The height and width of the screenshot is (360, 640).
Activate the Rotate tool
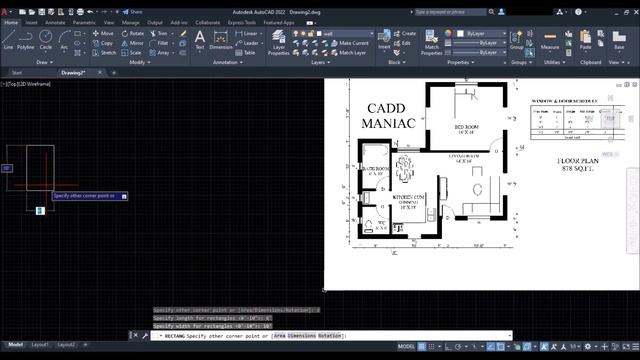(x=133, y=33)
